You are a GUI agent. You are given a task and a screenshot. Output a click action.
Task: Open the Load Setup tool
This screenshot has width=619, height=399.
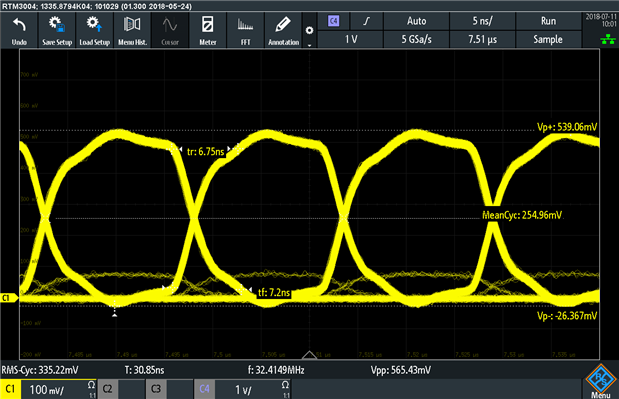94,30
